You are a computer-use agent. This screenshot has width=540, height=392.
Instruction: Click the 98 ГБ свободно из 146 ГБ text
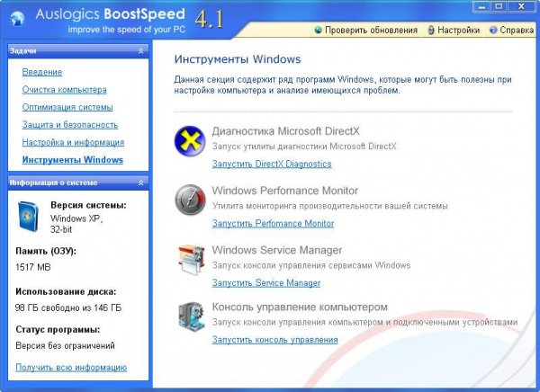68,307
